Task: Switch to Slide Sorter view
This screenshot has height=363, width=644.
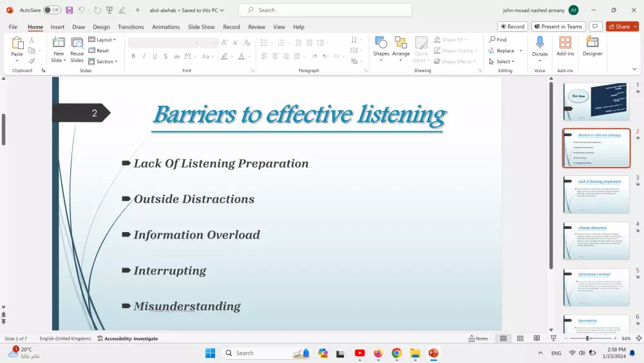Action: pyautogui.click(x=520, y=338)
